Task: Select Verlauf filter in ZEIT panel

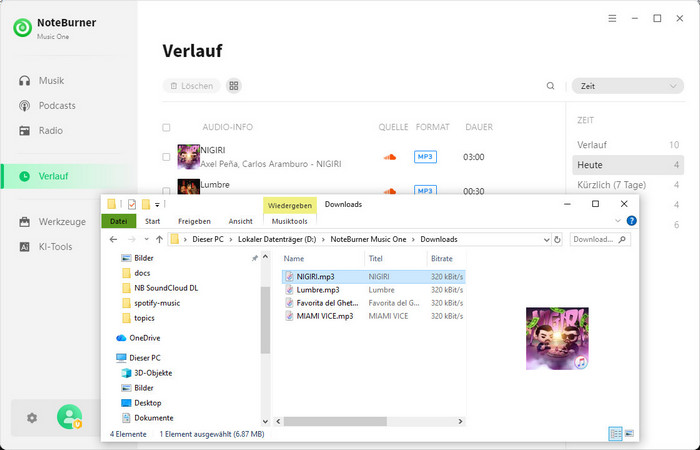Action: point(628,145)
